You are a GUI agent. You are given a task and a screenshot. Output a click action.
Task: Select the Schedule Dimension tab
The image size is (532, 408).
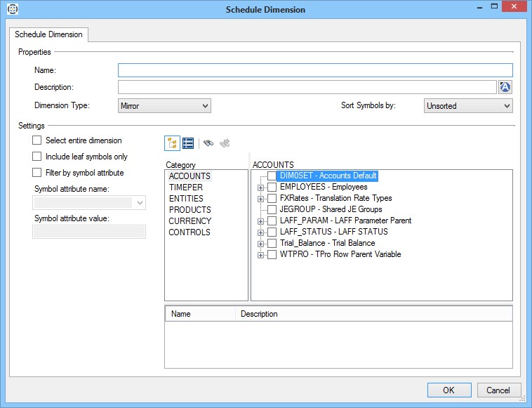click(x=48, y=34)
